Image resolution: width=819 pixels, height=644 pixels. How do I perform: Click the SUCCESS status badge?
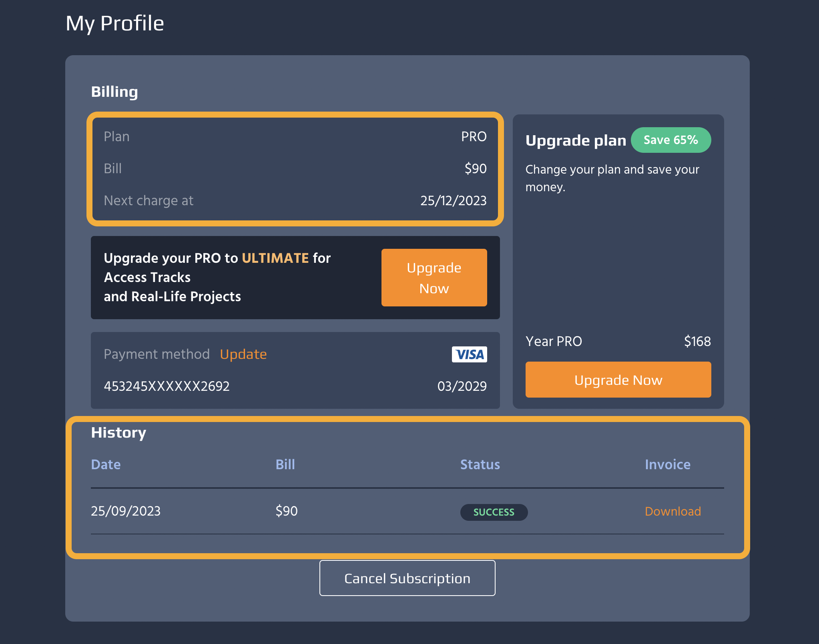point(494,512)
